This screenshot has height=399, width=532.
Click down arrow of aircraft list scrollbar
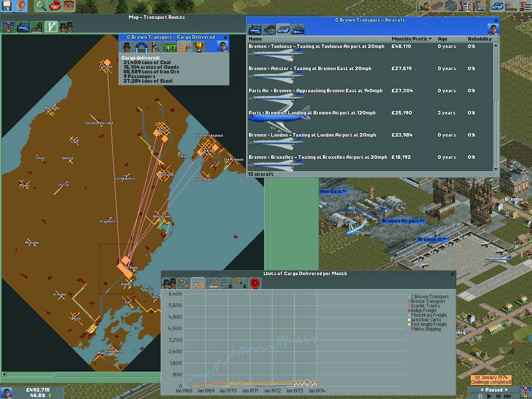point(496,169)
